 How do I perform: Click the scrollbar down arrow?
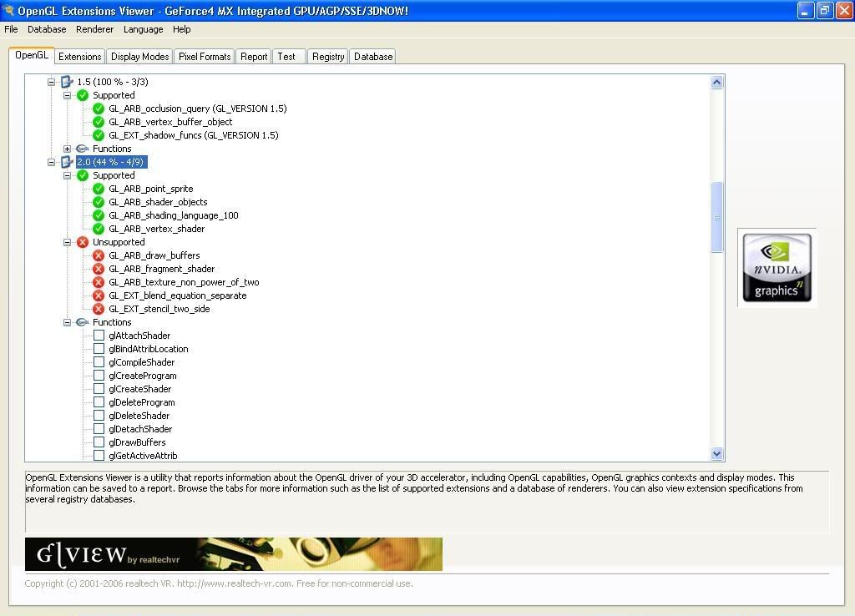coord(716,453)
